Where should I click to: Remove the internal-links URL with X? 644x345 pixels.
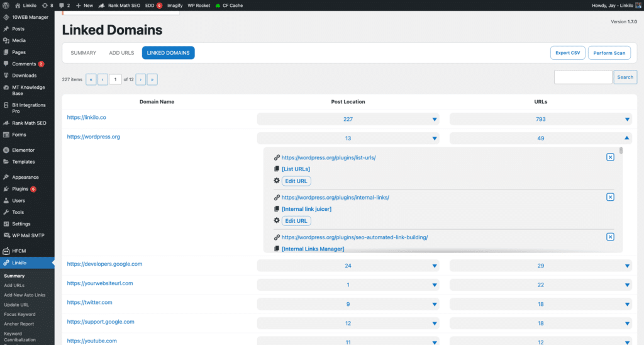(610, 197)
